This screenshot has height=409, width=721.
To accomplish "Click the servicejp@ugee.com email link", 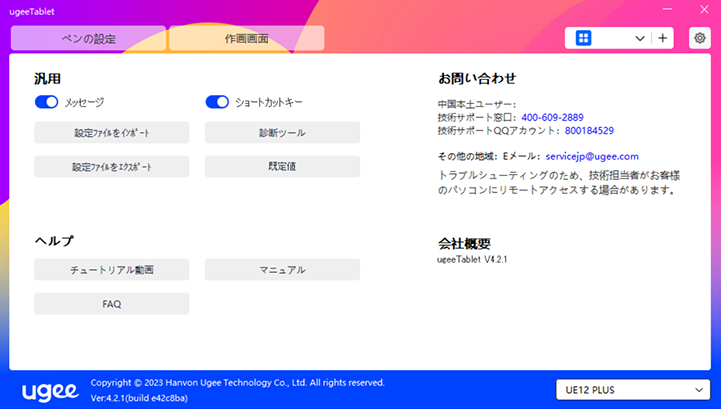I will (x=592, y=157).
